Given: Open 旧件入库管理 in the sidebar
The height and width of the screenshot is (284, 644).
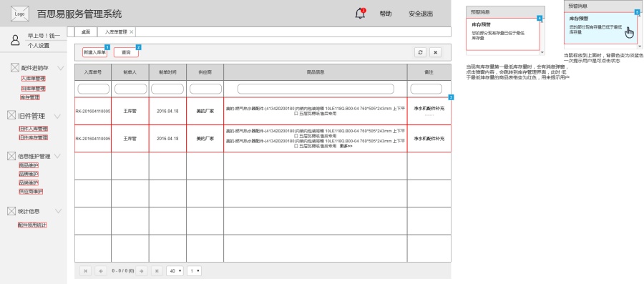Looking at the screenshot, I should tap(33, 129).
